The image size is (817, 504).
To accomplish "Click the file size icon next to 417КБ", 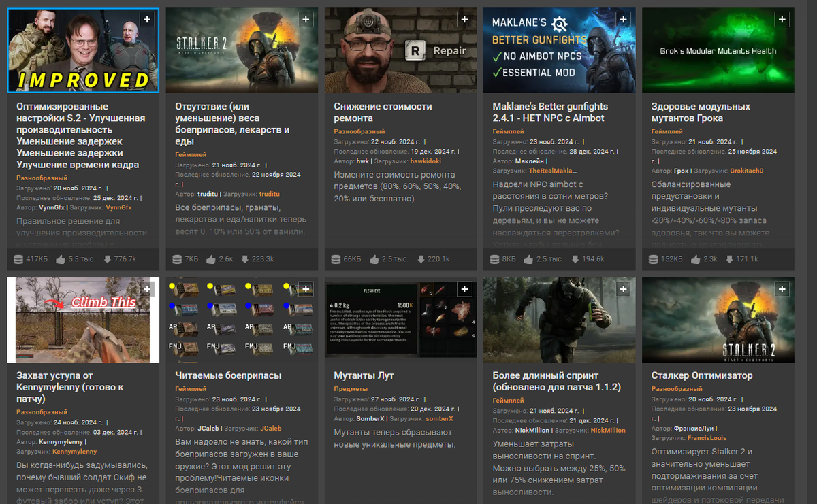I will point(19,259).
